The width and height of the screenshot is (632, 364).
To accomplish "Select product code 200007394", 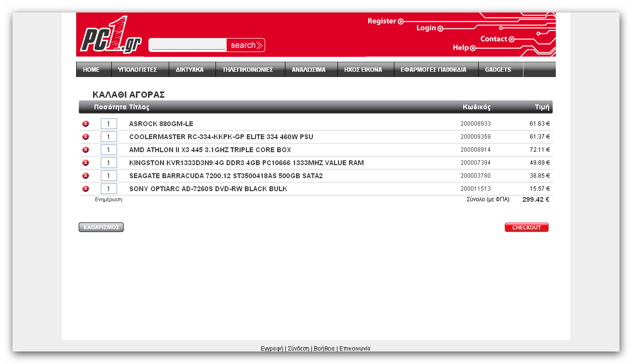I will pos(475,163).
